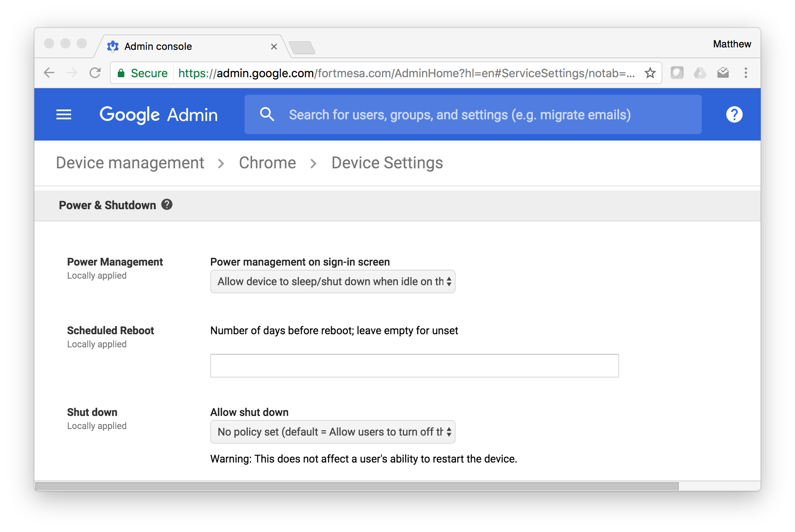
Task: Click 'Number of days before reboot' label
Action: [334, 331]
